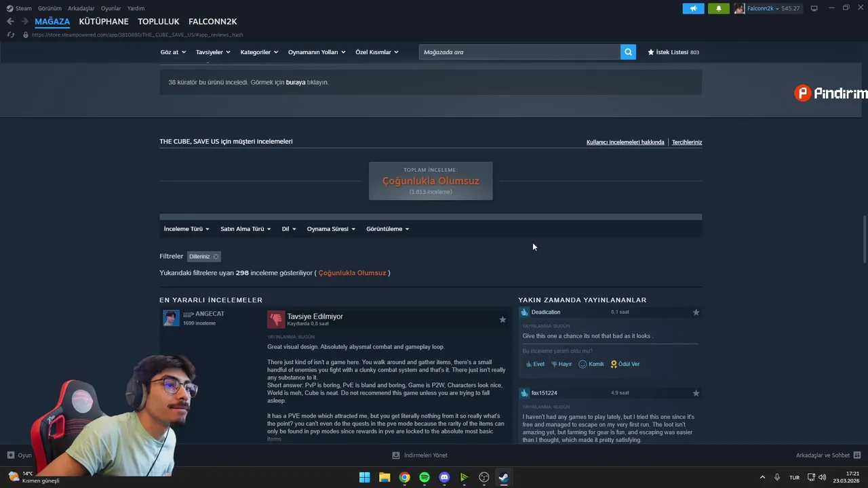
Task: Open the Görüntüleme filter dropdown
Action: [388, 229]
